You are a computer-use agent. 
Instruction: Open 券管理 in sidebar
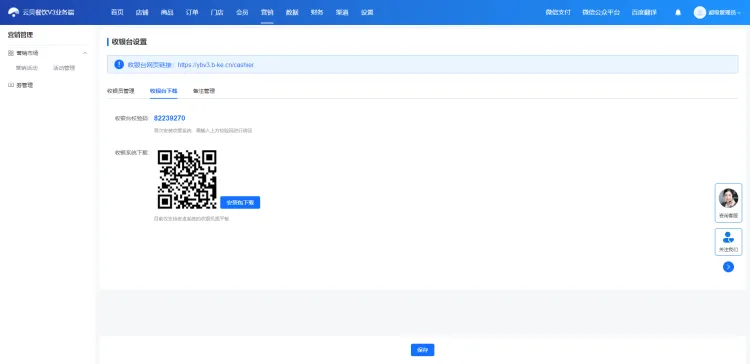click(x=25, y=85)
